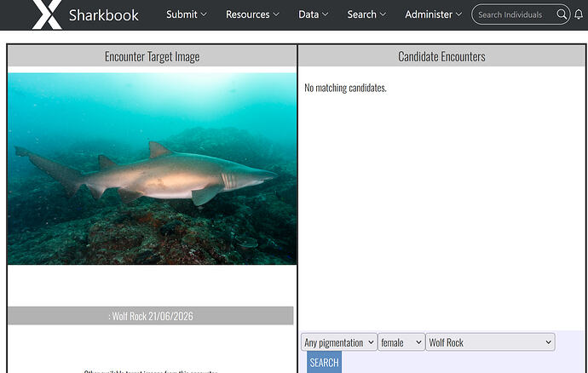Image resolution: width=588 pixels, height=373 pixels.
Task: Open the Resources menu
Action: [x=252, y=14]
